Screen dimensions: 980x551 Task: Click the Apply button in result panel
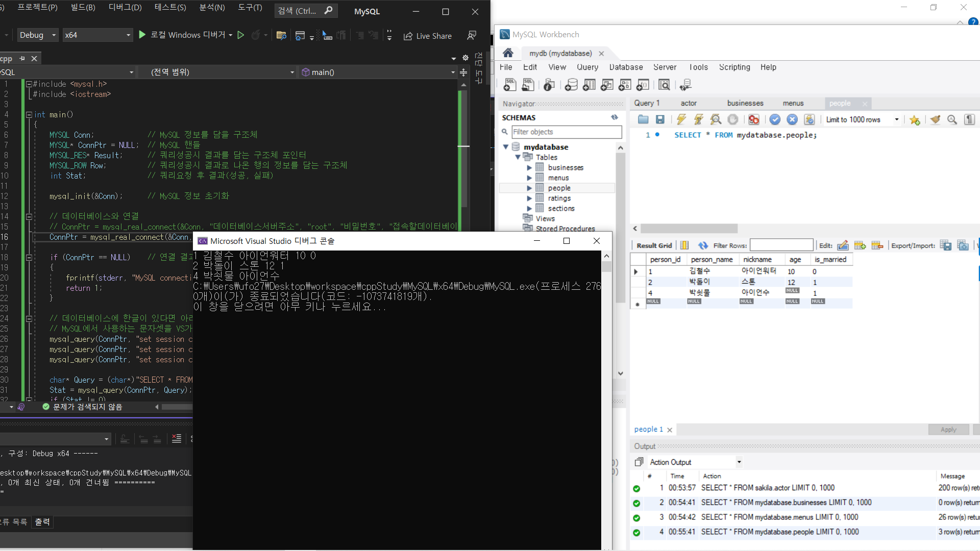(948, 430)
